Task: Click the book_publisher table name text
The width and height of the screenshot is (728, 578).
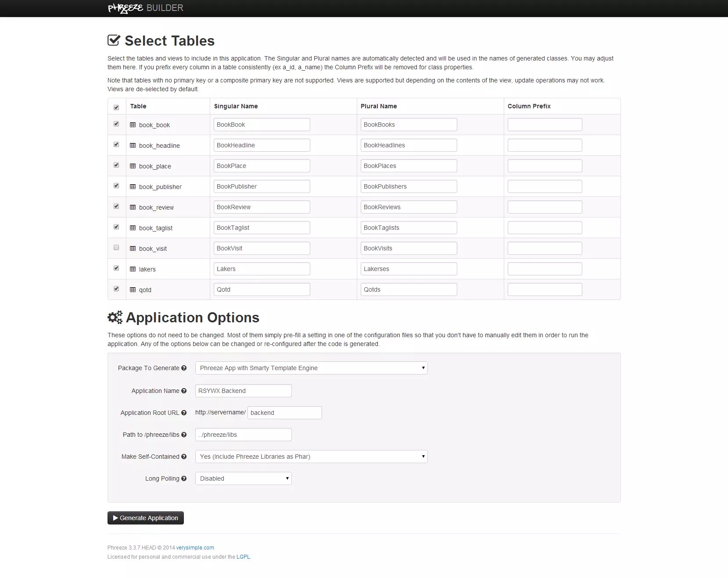Action: tap(160, 187)
